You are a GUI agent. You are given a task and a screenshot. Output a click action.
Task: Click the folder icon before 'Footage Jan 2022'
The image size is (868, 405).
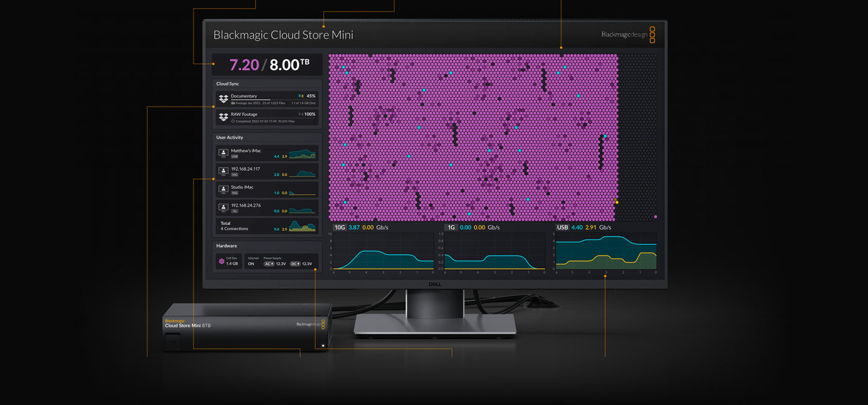click(x=233, y=103)
